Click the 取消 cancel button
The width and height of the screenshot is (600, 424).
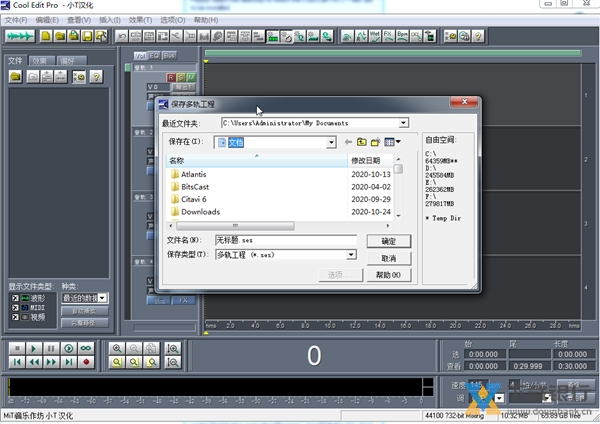point(389,258)
